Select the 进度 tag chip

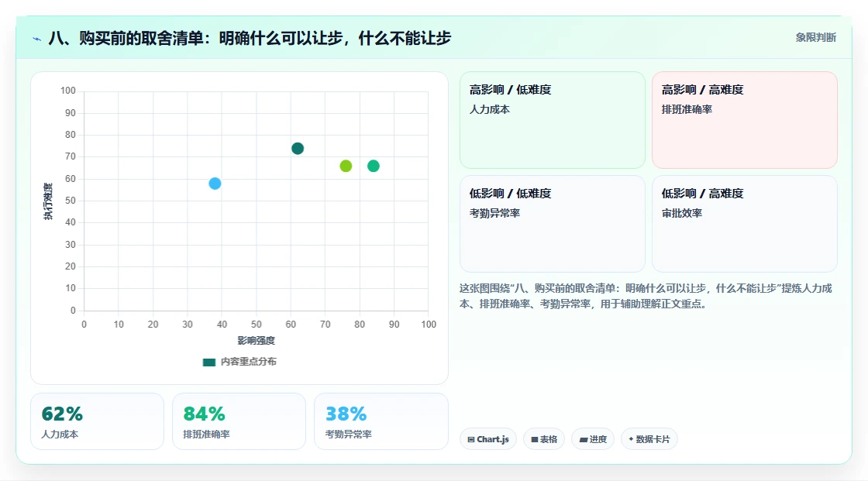click(593, 439)
